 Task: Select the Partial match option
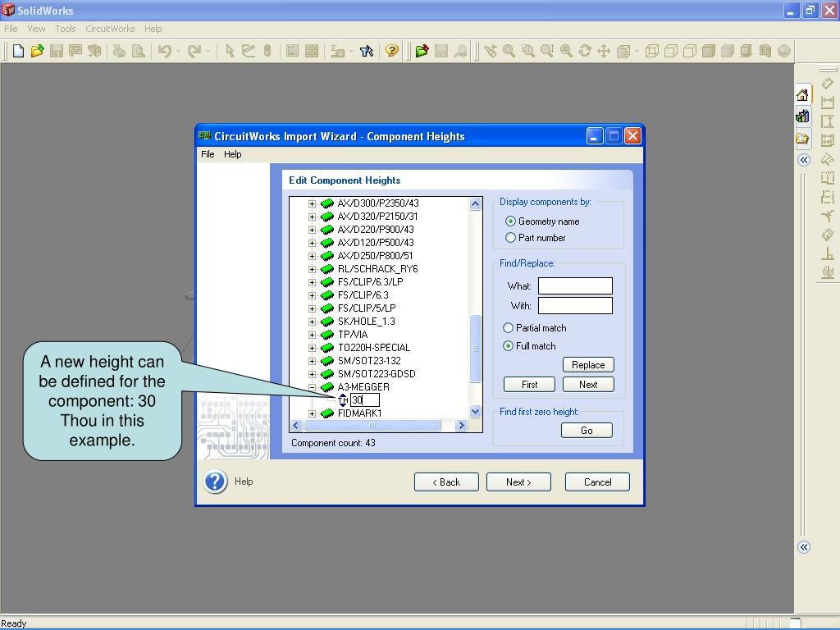[x=508, y=328]
